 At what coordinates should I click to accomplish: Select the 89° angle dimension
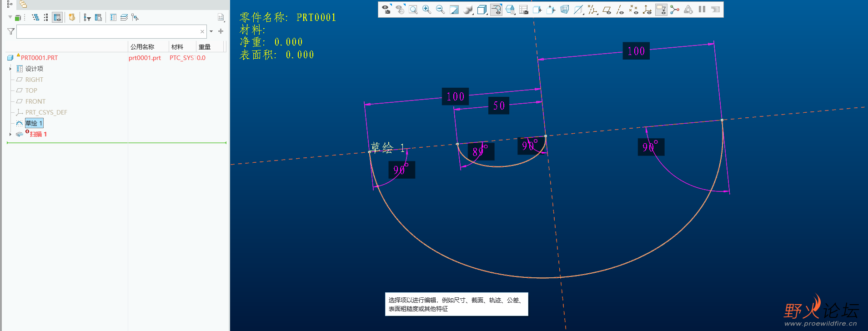(x=481, y=152)
